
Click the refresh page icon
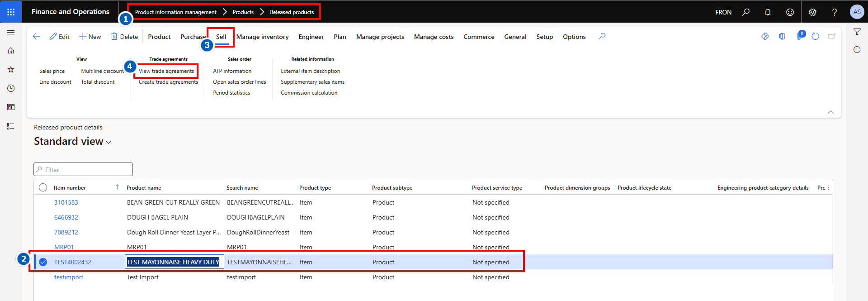tap(815, 36)
